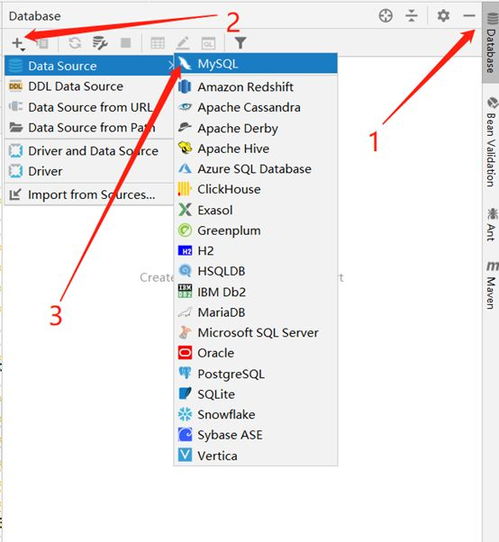The height and width of the screenshot is (542, 499).
Task: Choose Import from Sources... item
Action: coord(89,195)
